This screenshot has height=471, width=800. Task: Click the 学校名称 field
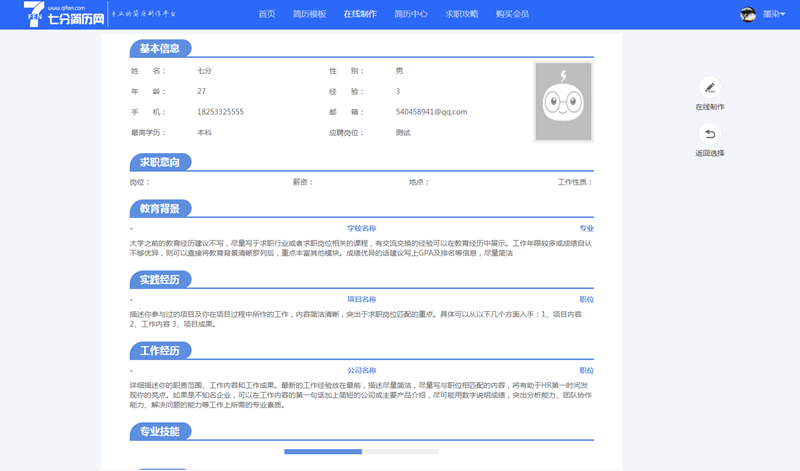[x=362, y=229]
